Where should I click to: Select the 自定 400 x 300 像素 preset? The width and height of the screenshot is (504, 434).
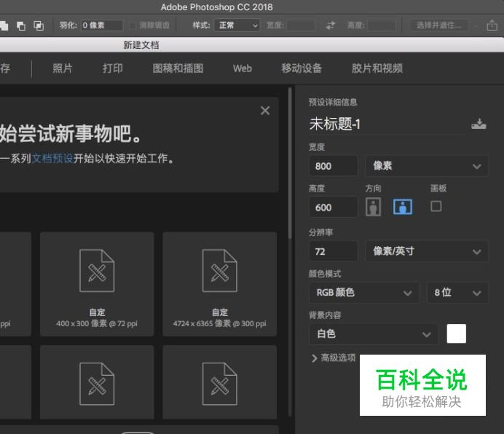97,284
